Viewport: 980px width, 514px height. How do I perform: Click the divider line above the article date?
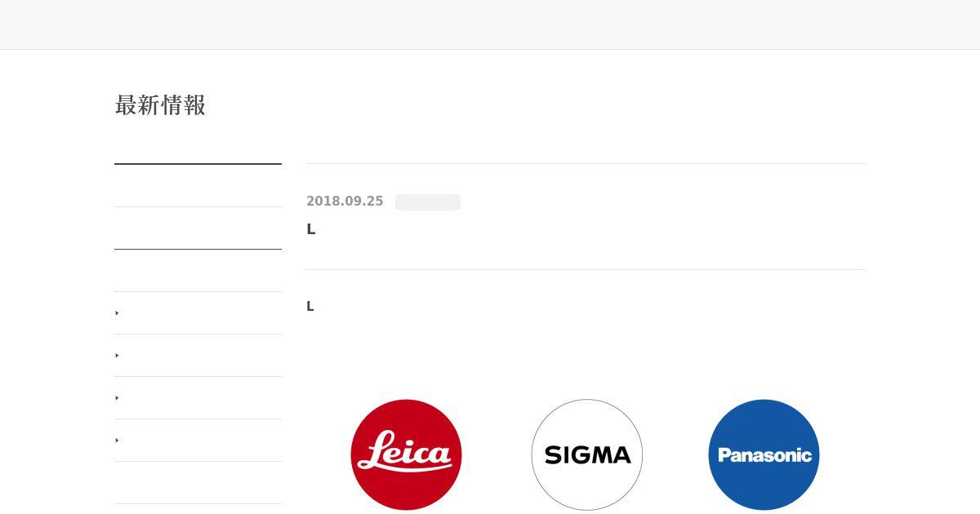(586, 163)
